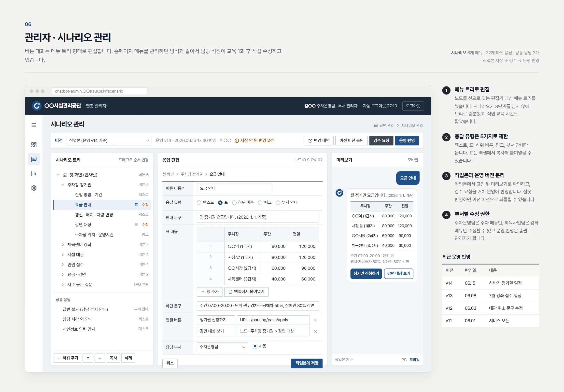
Task: Collapse the 첫 화면 (인사말) tree node
Action: coord(58,175)
